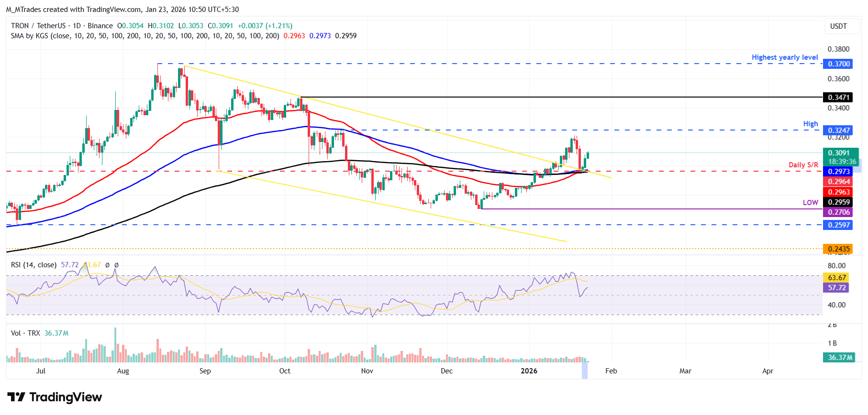Viewport: 868px width, 415px height.
Task: Click the Feb label on time axis
Action: pyautogui.click(x=611, y=371)
